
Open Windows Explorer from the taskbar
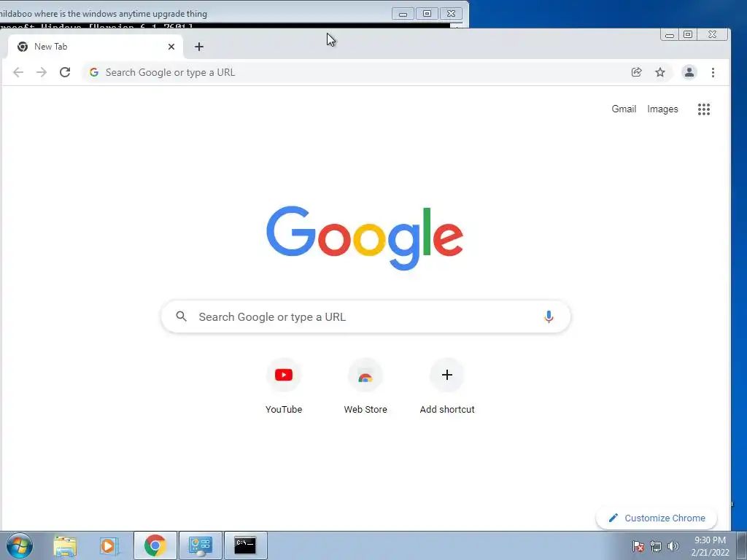[x=65, y=545]
